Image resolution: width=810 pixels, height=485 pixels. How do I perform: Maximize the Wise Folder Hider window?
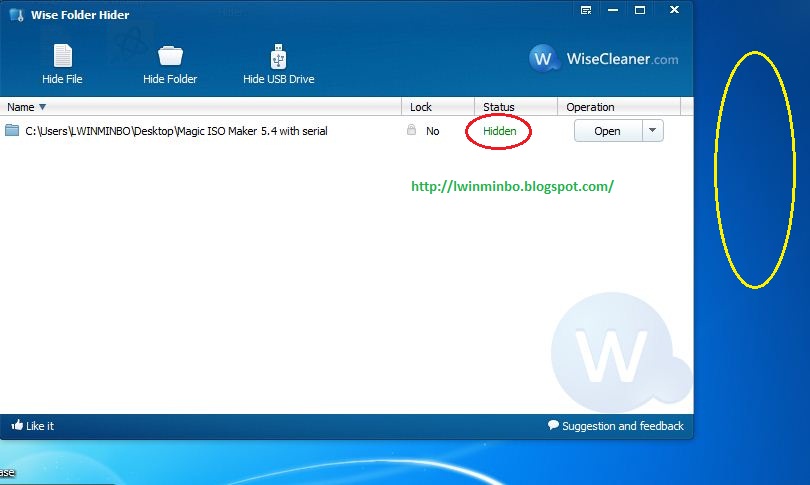coord(640,10)
